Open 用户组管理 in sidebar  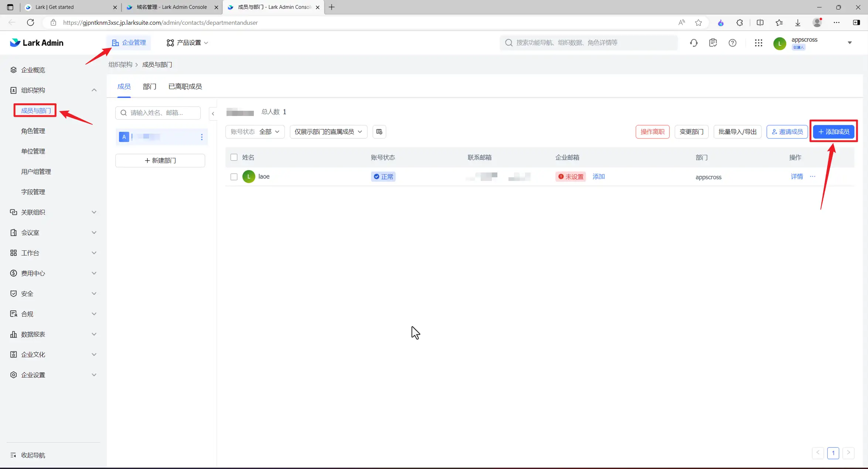point(36,172)
